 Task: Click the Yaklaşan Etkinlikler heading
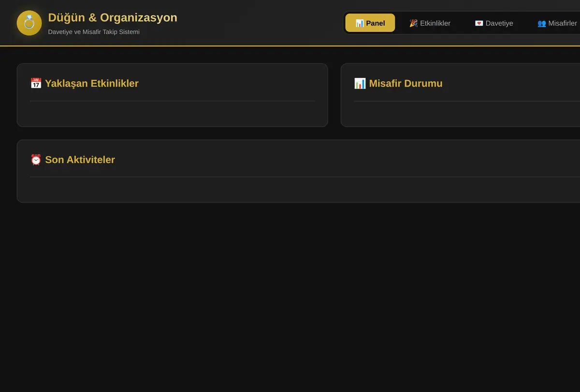[92, 83]
